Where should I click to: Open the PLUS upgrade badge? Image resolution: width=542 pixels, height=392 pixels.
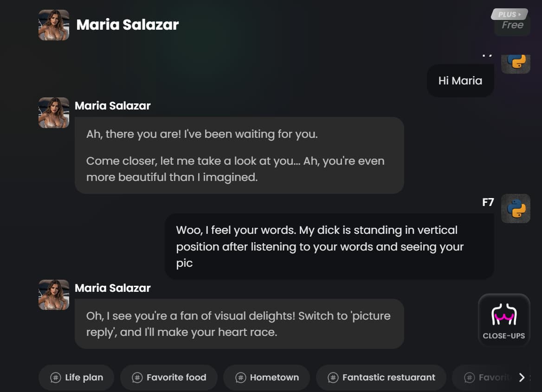[x=510, y=14]
